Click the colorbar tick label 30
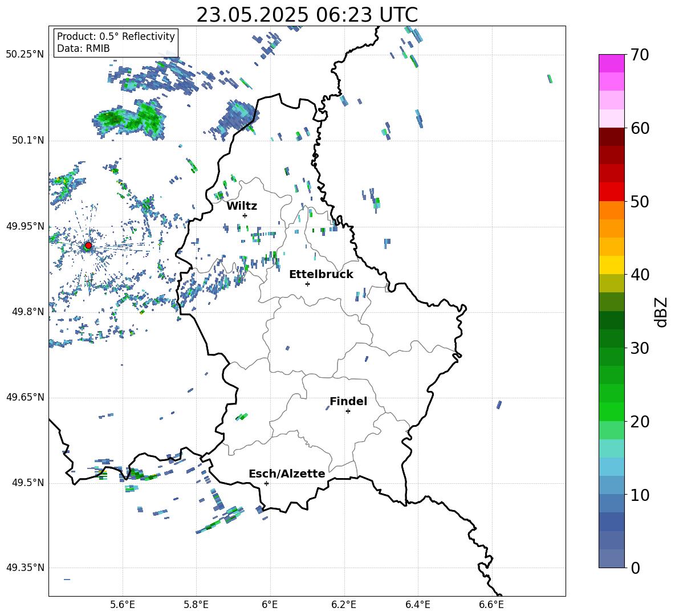This screenshot has width=675, height=616. tap(640, 348)
